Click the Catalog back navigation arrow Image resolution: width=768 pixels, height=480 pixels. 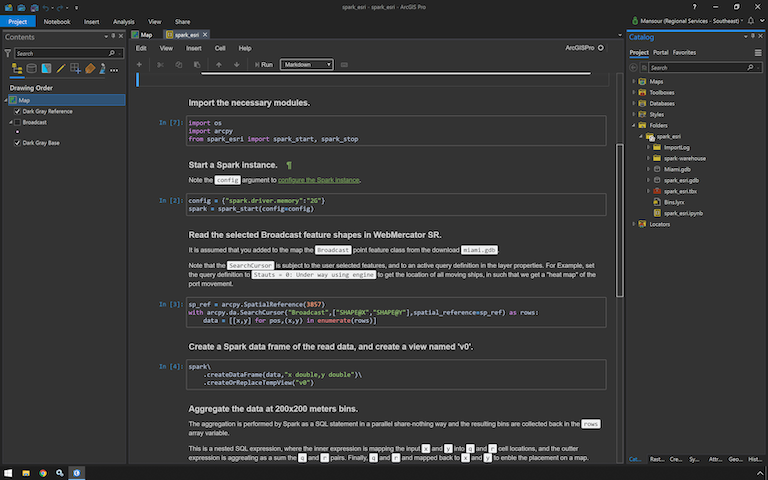point(633,68)
